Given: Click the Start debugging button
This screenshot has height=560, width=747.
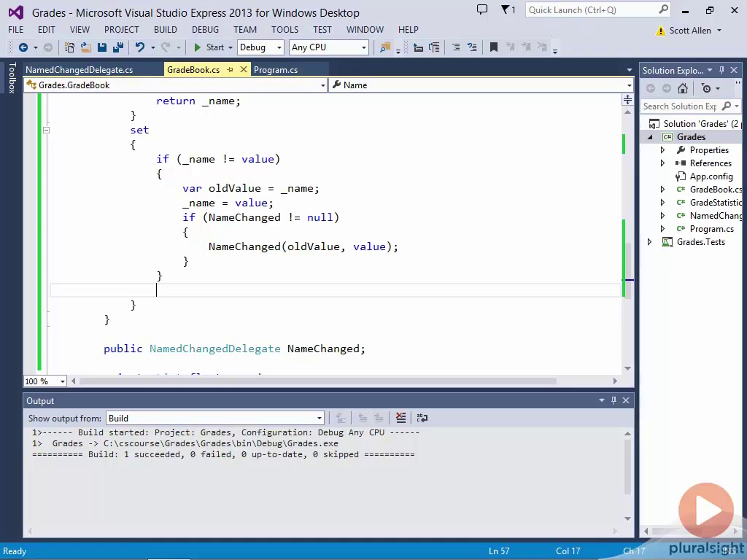Looking at the screenshot, I should click(209, 47).
